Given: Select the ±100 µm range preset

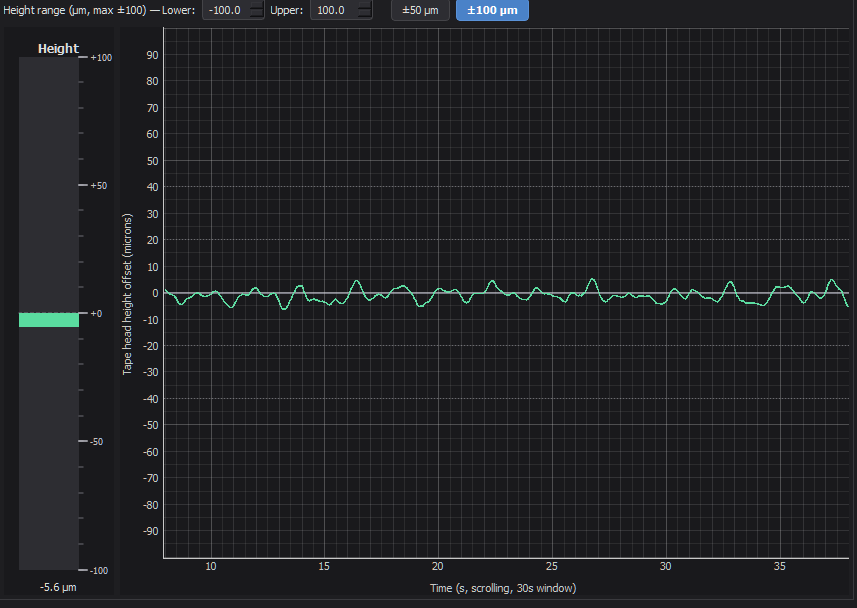Looking at the screenshot, I should (492, 10).
